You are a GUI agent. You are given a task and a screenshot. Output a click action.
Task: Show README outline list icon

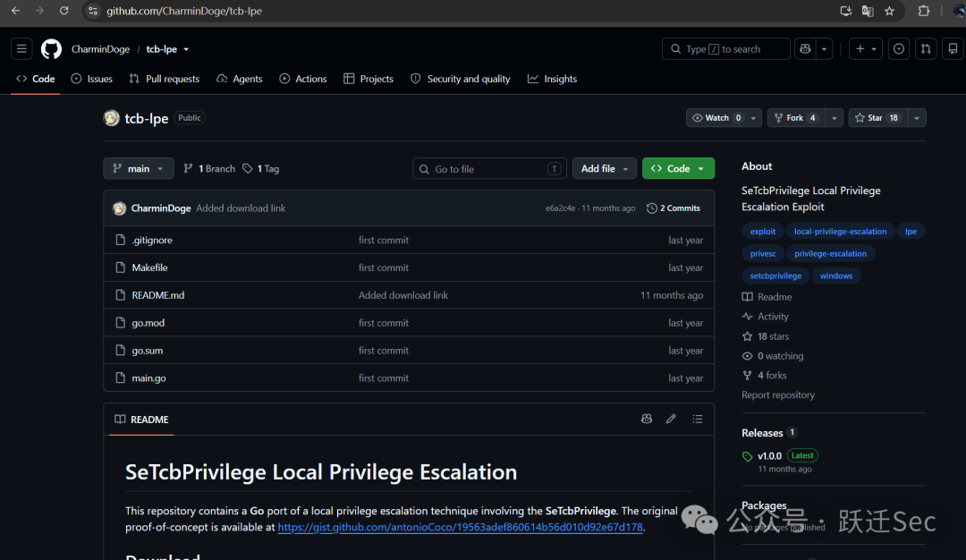click(698, 419)
